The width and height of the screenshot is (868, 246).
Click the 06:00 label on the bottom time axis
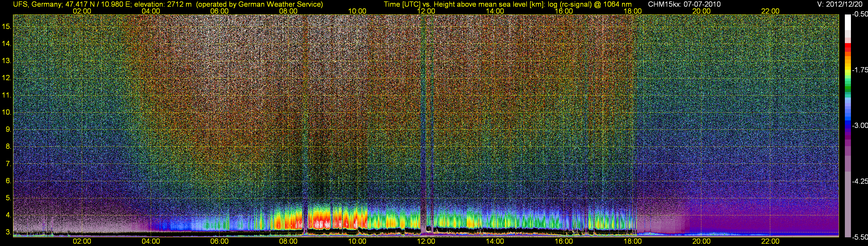(x=219, y=241)
